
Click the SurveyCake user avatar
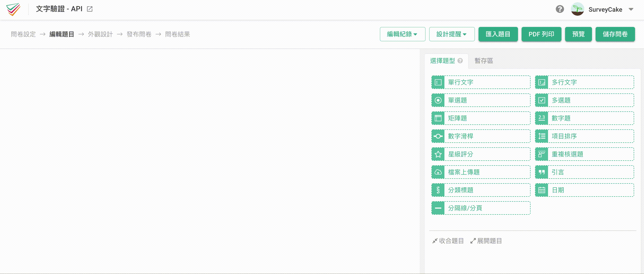577,9
